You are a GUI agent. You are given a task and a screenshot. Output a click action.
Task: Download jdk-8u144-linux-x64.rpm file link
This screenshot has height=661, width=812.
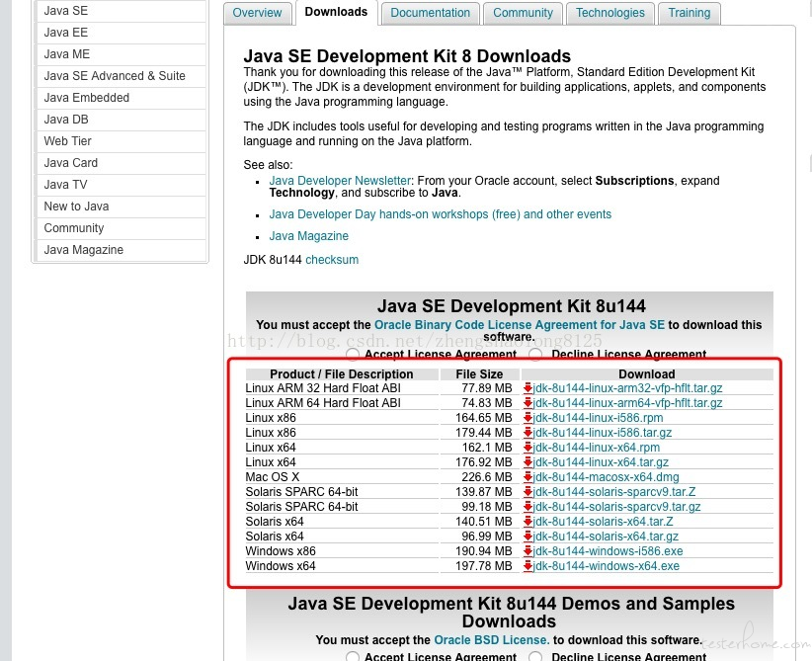click(x=597, y=447)
